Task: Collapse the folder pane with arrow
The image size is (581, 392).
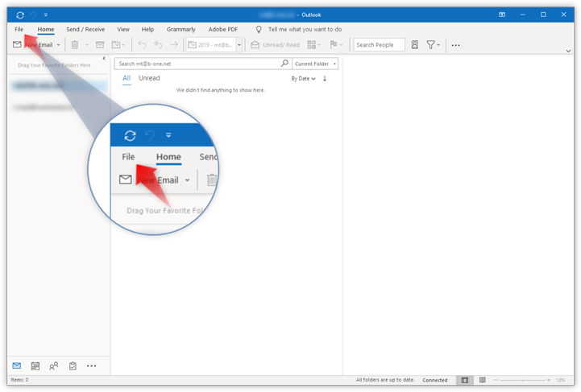Action: pos(104,58)
